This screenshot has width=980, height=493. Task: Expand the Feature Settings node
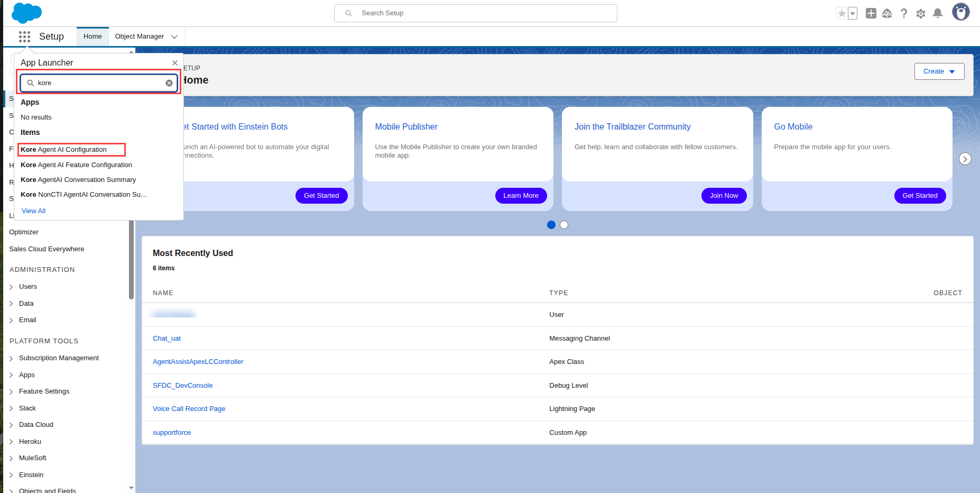11,392
